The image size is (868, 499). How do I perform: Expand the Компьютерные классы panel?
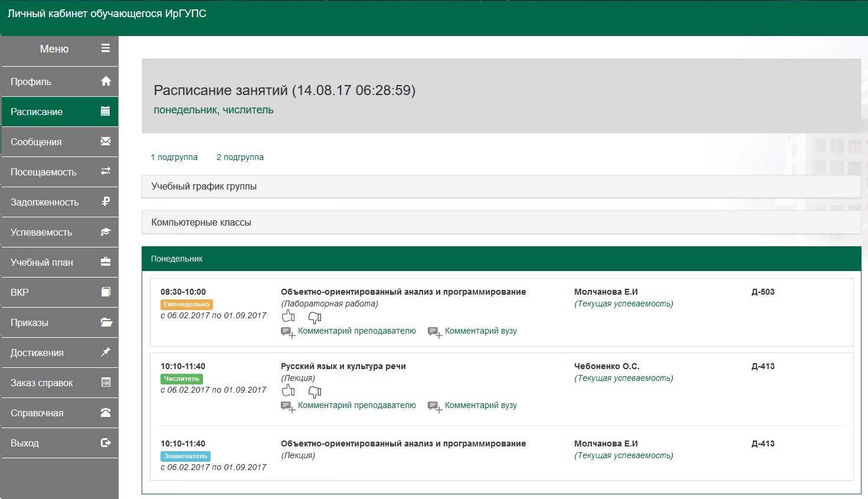tap(501, 223)
